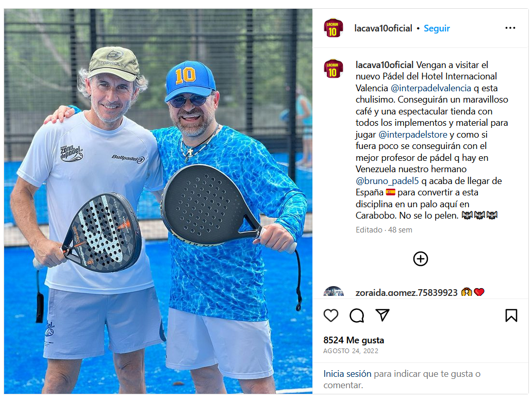Open commenter zoraida.gomez.75839923 profile

[406, 292]
